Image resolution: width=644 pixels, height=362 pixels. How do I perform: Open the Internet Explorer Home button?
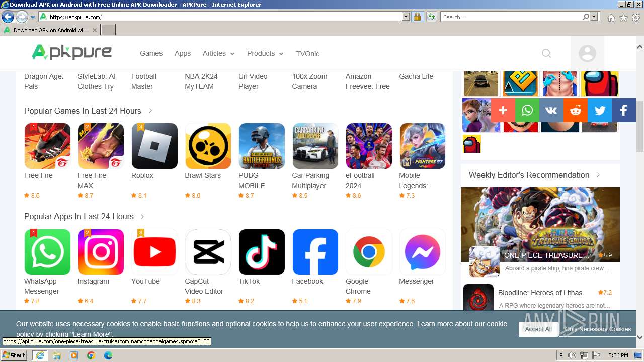(x=611, y=18)
